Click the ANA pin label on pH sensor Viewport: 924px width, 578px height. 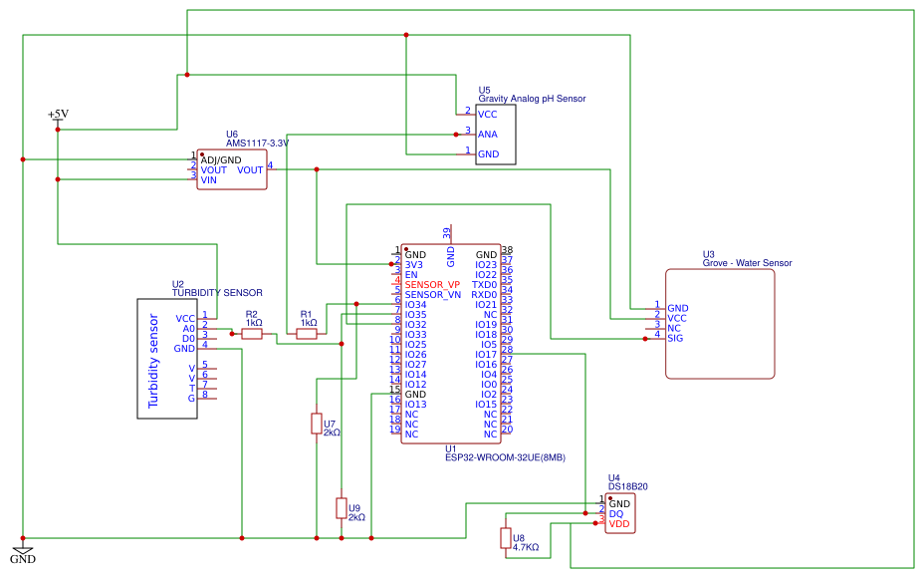coord(487,135)
